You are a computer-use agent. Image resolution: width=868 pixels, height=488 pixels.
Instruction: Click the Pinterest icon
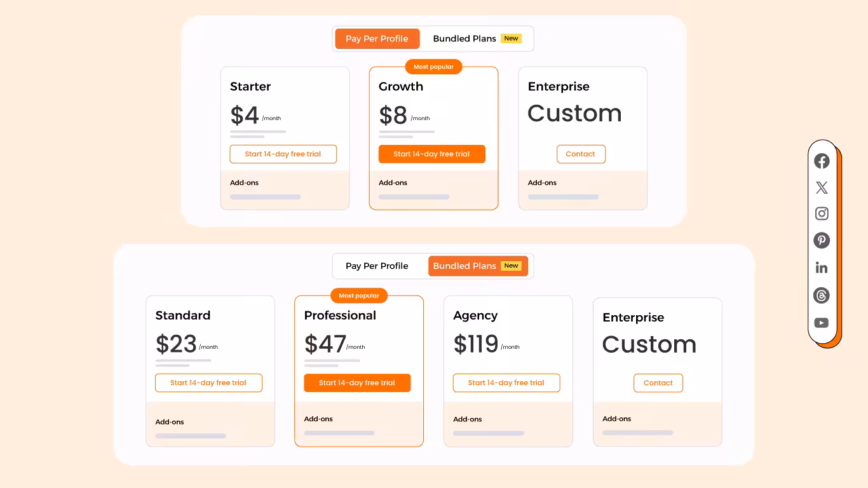click(822, 240)
